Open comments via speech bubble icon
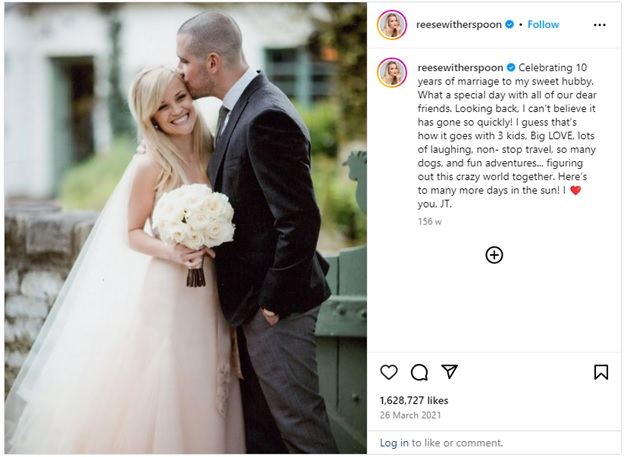Viewport: 624px width, 457px height. coord(419,373)
